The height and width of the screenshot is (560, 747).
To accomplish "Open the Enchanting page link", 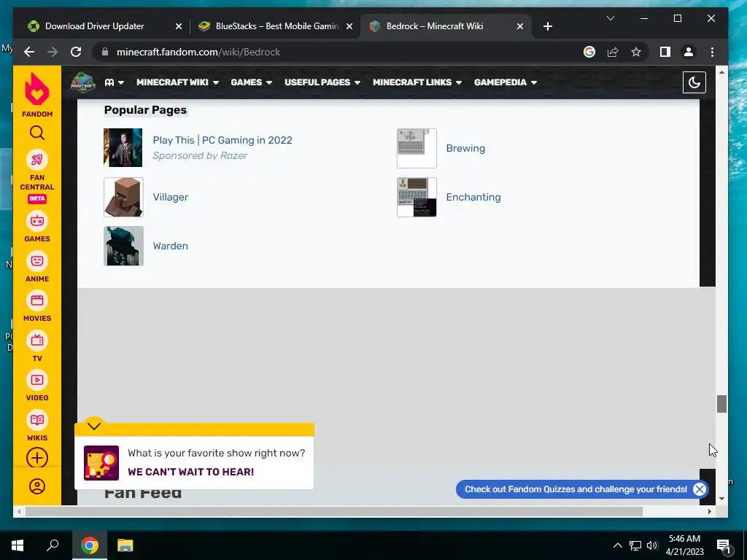I will (473, 197).
